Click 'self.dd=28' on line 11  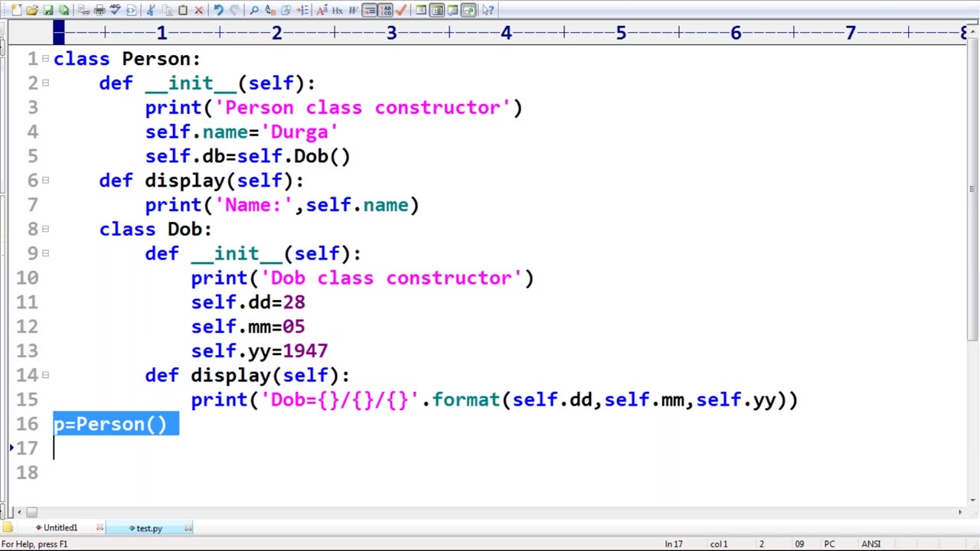[248, 302]
